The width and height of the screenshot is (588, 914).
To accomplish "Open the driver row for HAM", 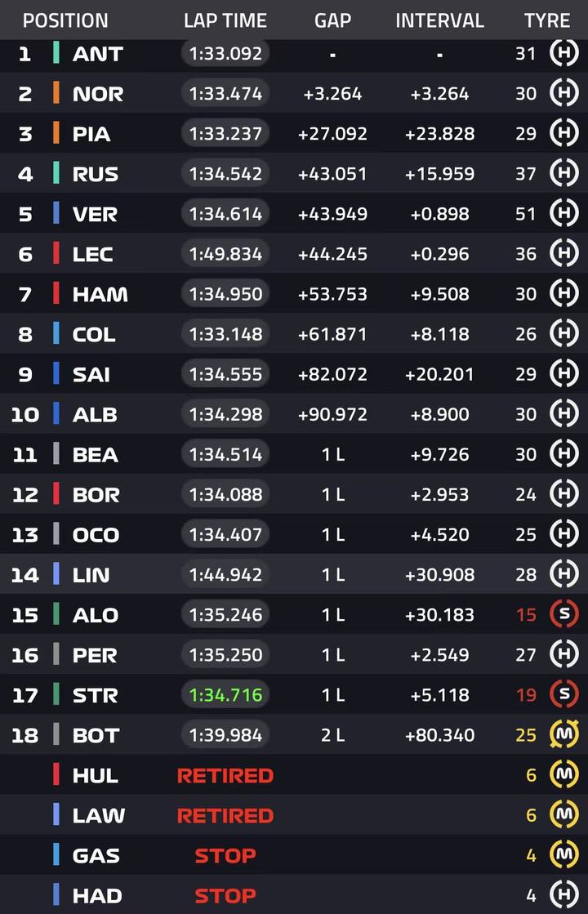I will click(294, 293).
